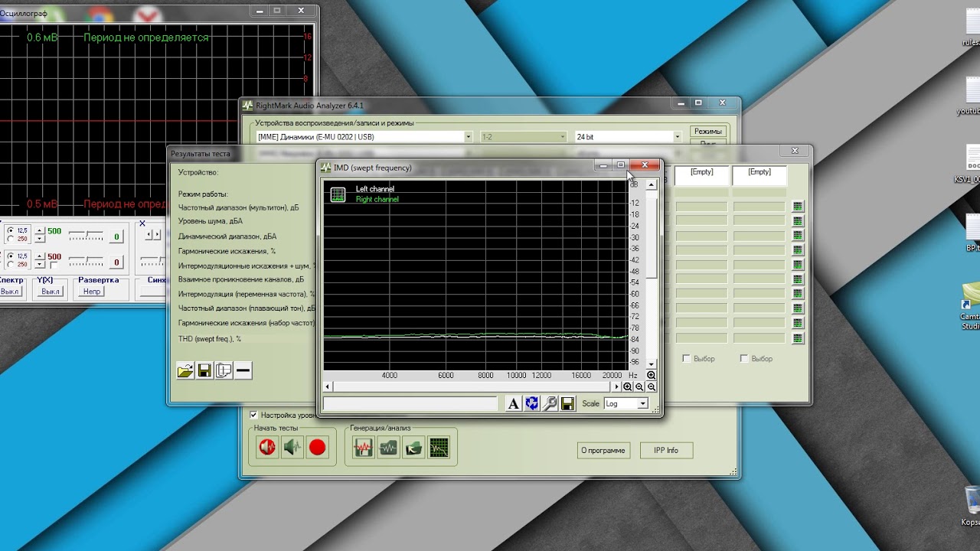Click the upper channel offset slider
Image resolution: width=980 pixels, height=551 pixels.
point(86,235)
